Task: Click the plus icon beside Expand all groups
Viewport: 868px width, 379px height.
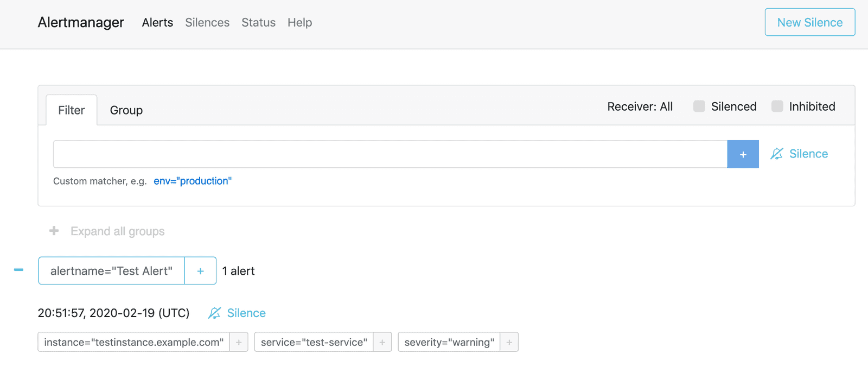Action: (54, 231)
